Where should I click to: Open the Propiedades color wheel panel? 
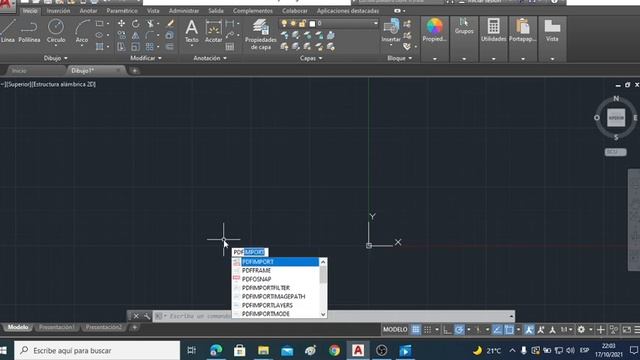pyautogui.click(x=435, y=30)
